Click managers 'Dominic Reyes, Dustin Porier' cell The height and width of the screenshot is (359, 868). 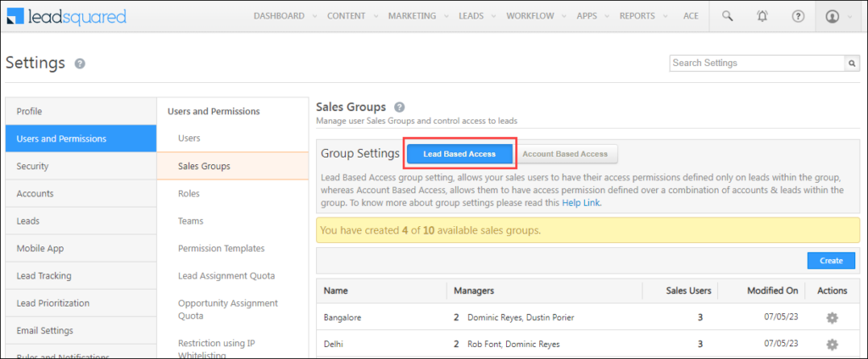(521, 318)
